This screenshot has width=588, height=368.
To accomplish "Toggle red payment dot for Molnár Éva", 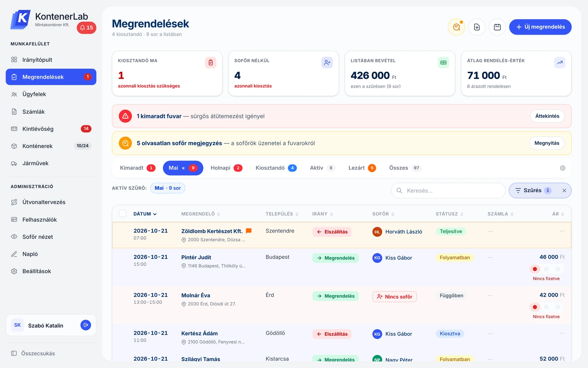I will (535, 307).
